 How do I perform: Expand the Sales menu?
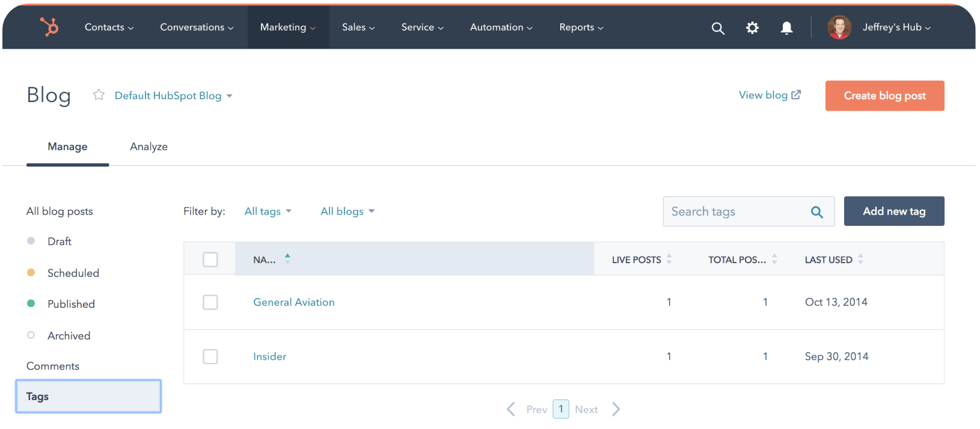pos(358,28)
